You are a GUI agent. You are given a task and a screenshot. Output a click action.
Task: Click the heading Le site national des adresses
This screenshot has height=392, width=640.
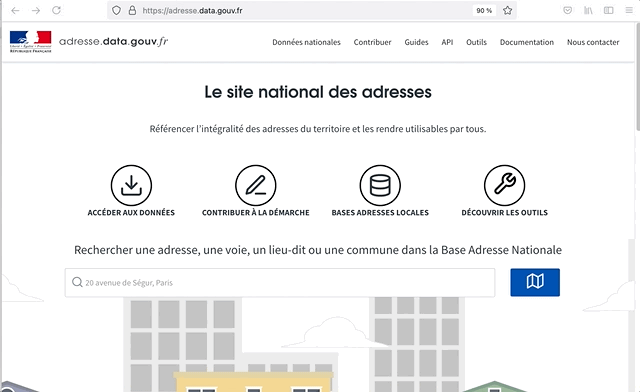coord(318,92)
